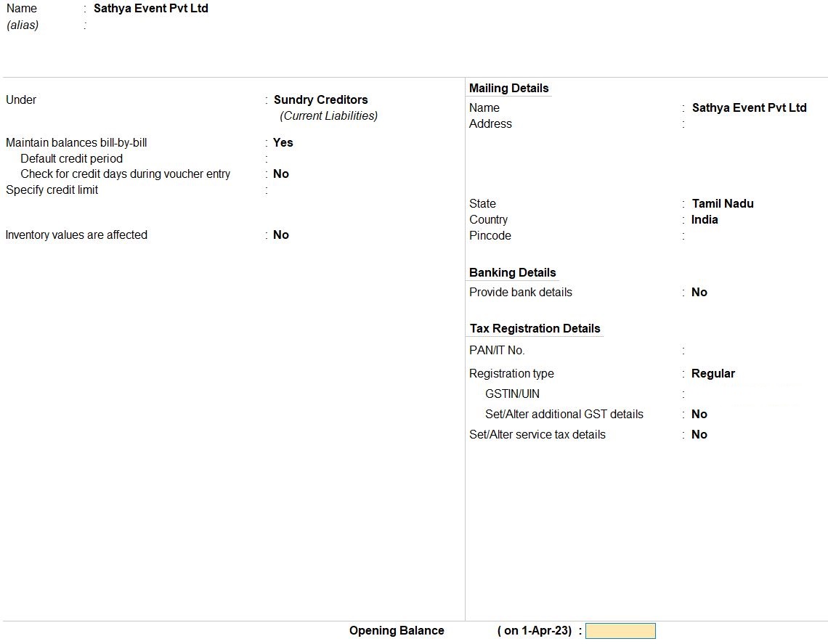Toggle Set/Alter additional GST details No

[699, 415]
